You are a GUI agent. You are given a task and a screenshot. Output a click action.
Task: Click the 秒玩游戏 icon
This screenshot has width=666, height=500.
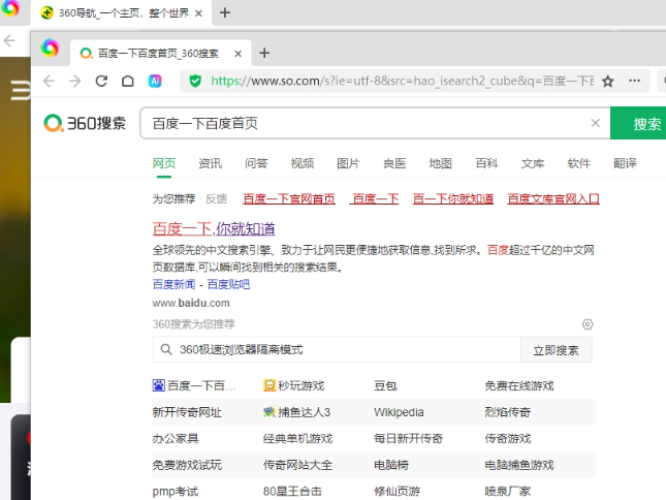click(269, 385)
